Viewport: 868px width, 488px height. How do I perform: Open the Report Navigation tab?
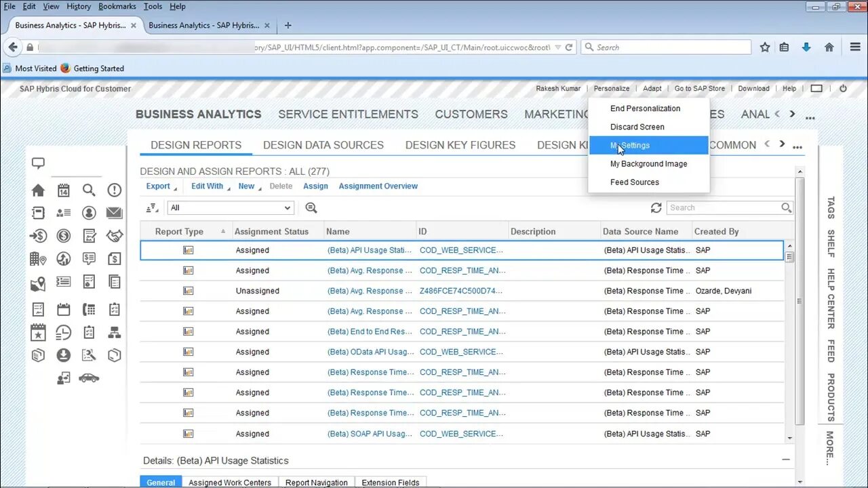(317, 483)
